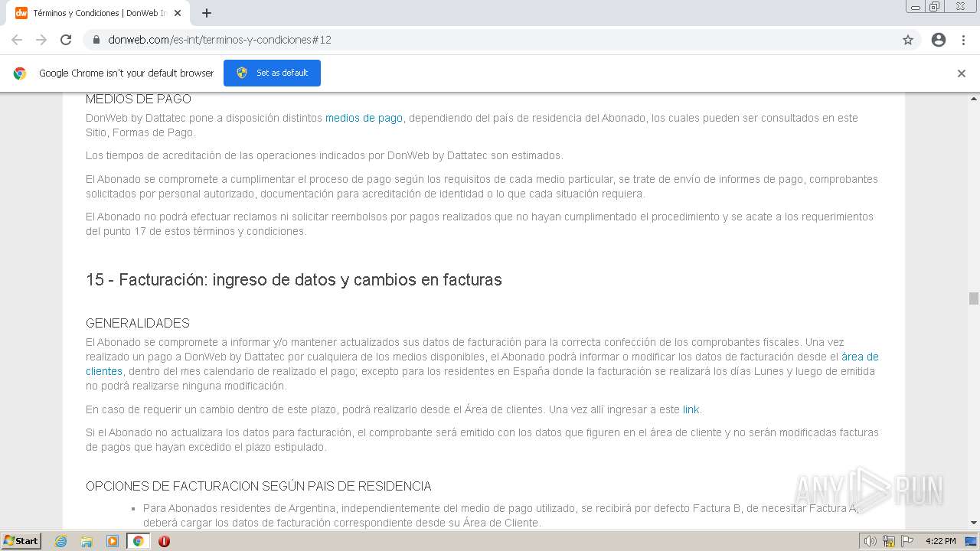Open the 'medios de pago' link
The width and height of the screenshot is (980, 551).
364,118
